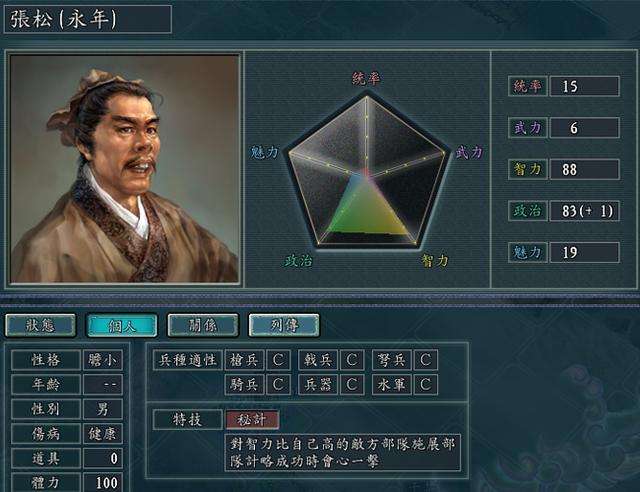Click the portrait of 張松

pos(124,169)
